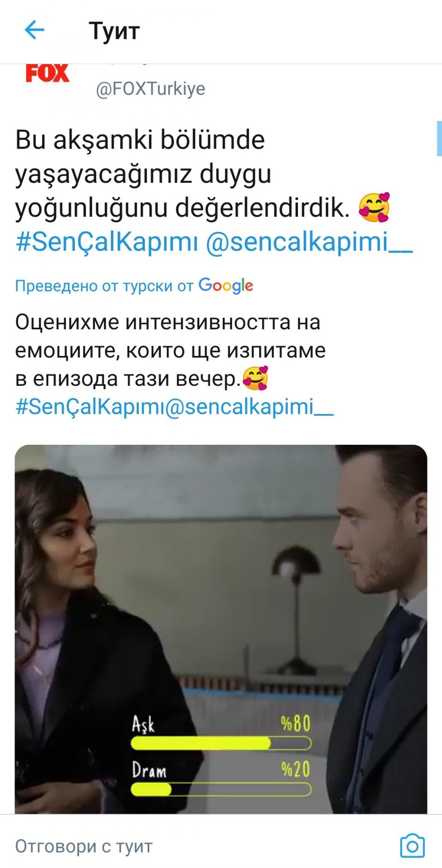Tap the 'Туит' header title
This screenshot has width=442, height=868.
(115, 31)
